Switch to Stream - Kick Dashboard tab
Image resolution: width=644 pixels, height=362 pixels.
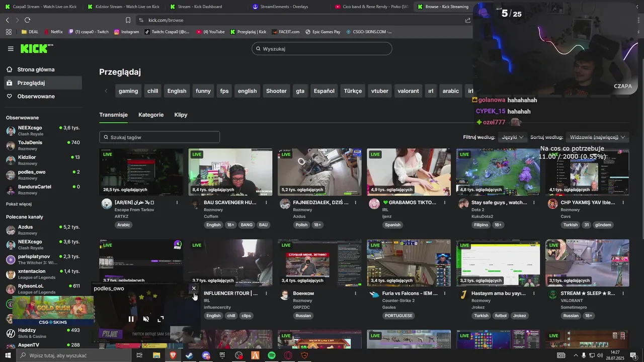(199, 7)
